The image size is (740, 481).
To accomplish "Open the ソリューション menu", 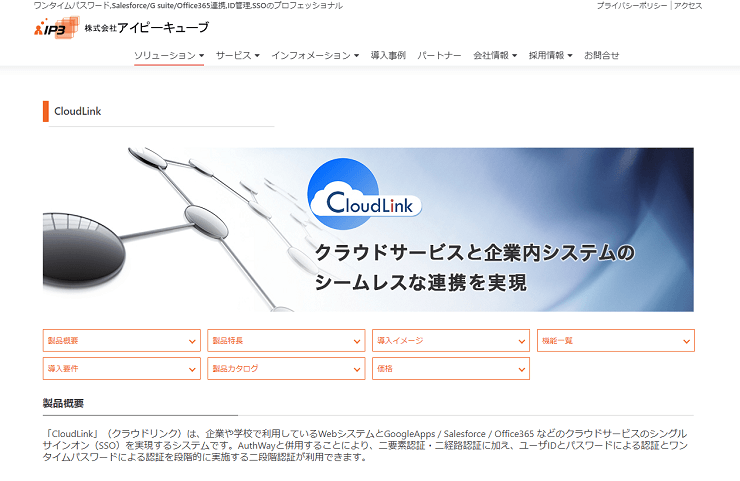I will tap(169, 55).
